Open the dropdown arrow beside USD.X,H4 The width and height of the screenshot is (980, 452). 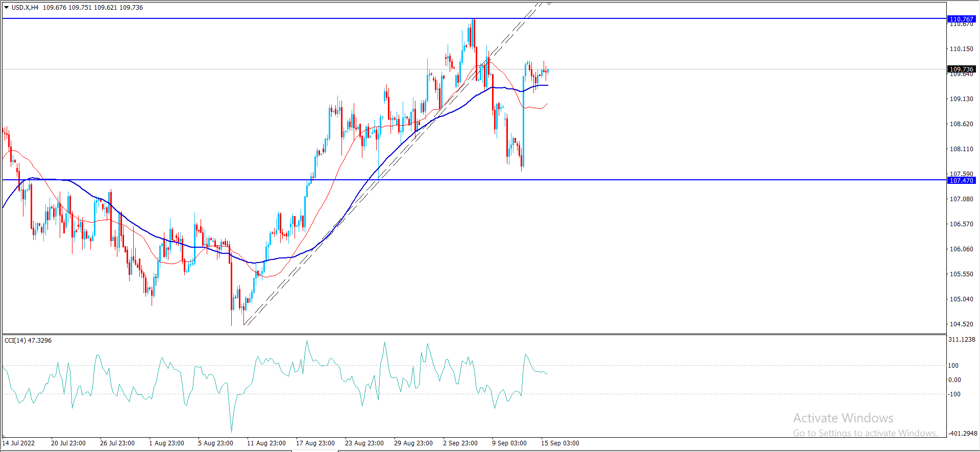(x=7, y=8)
